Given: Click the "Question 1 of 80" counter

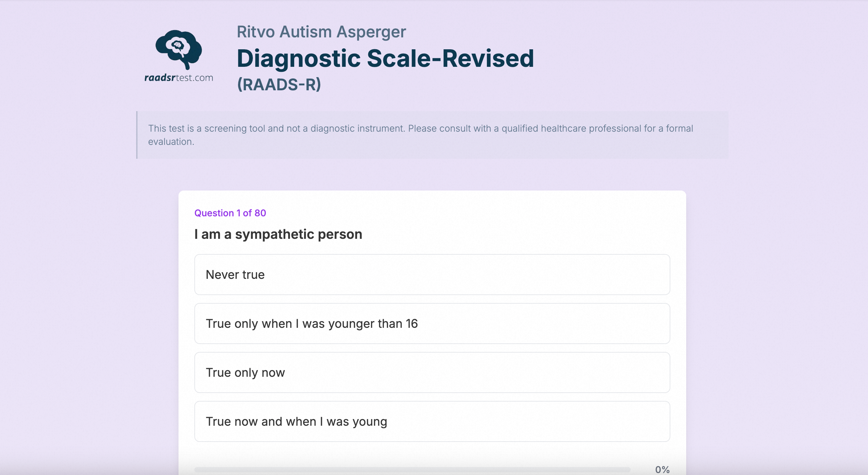Looking at the screenshot, I should (230, 213).
